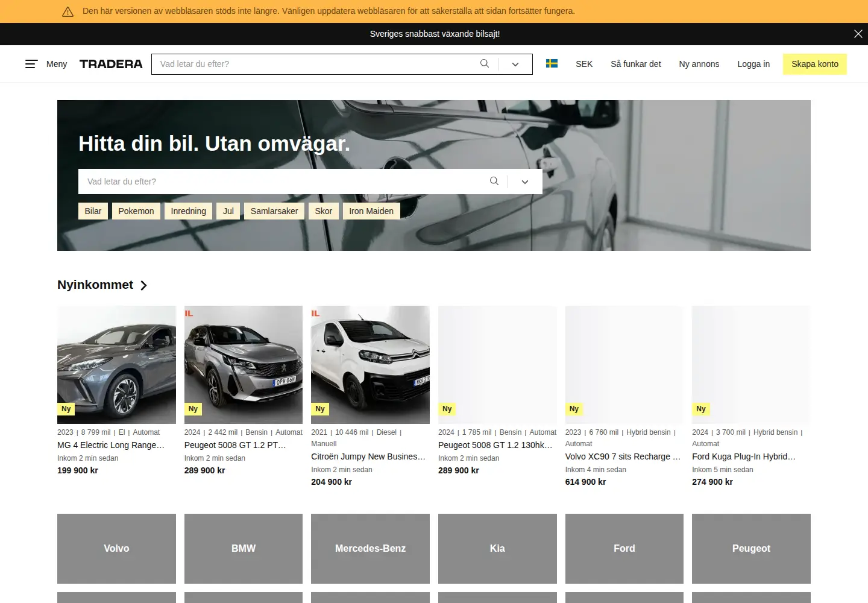The height and width of the screenshot is (603, 868).
Task: Select the Skor quick tag
Action: point(324,211)
